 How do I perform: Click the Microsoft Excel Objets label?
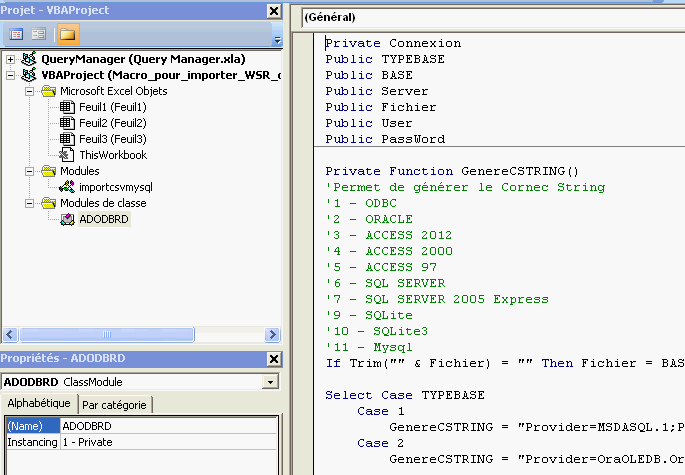[x=114, y=91]
